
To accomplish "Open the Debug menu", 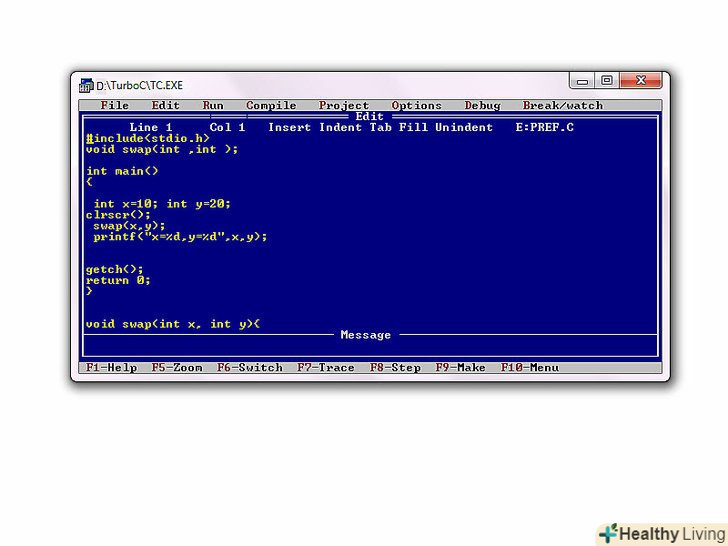I will coord(482,106).
